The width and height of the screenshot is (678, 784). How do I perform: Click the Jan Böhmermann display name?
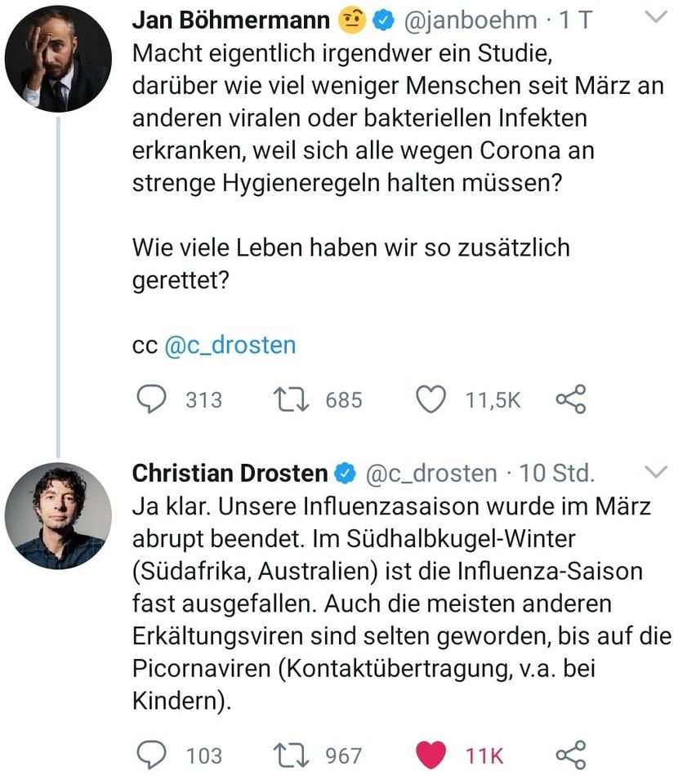[x=233, y=20]
